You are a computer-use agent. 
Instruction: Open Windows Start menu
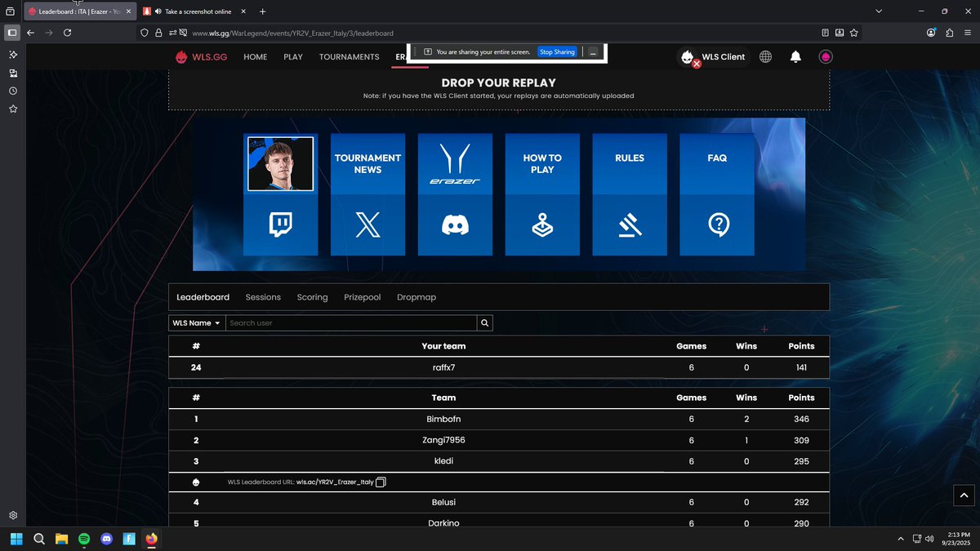16,539
